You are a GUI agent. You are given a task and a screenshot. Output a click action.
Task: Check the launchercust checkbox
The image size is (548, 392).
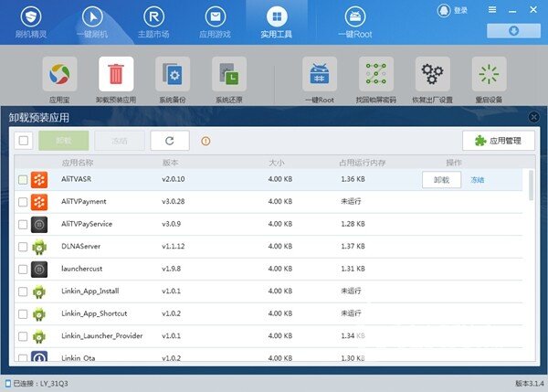23,270
